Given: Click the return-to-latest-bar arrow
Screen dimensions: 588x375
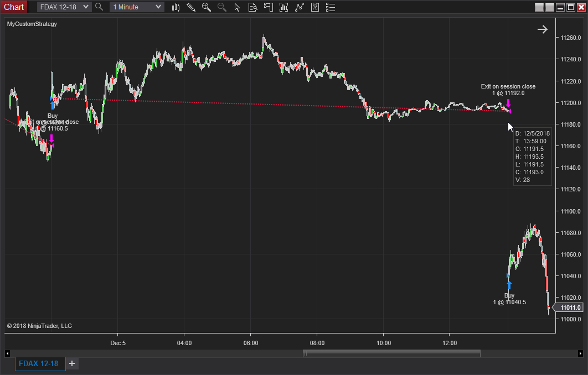Looking at the screenshot, I should coord(542,29).
